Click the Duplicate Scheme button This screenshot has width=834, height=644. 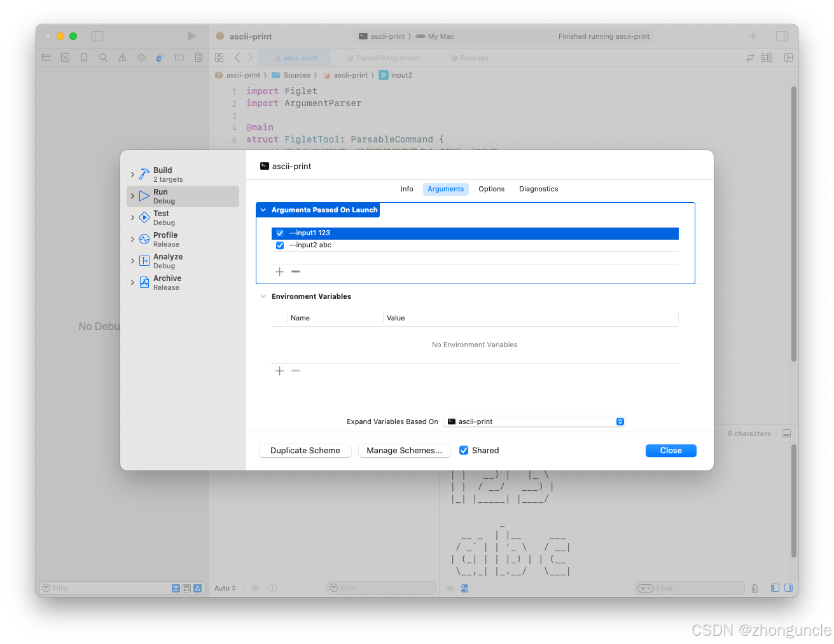click(305, 450)
